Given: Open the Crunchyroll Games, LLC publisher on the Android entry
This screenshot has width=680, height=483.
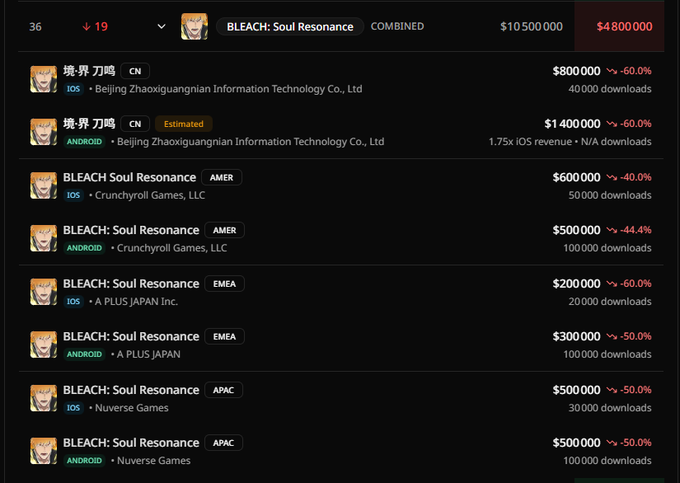Looking at the screenshot, I should (x=171, y=248).
